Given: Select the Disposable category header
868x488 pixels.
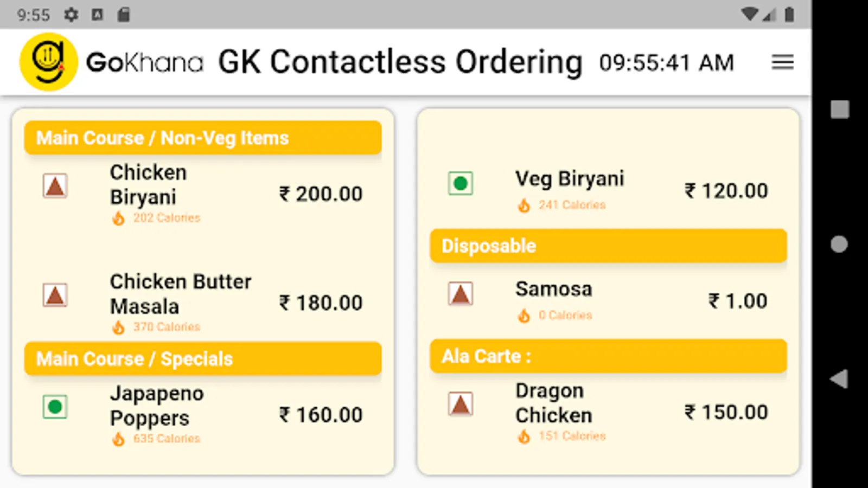Looking at the screenshot, I should click(x=608, y=246).
